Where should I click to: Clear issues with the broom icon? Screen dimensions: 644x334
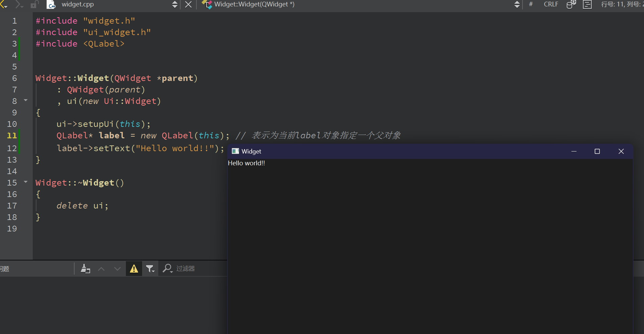(85, 269)
